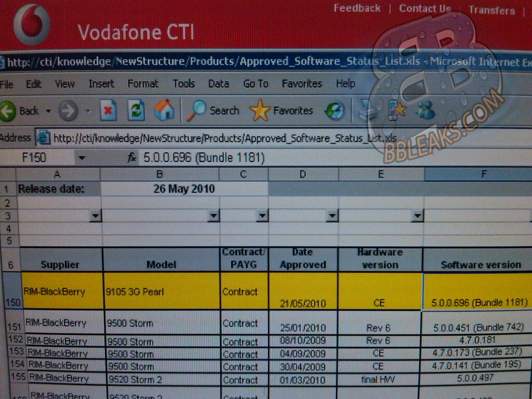Image resolution: width=532 pixels, height=399 pixels.
Task: Open the File menu
Action: pyautogui.click(x=6, y=84)
